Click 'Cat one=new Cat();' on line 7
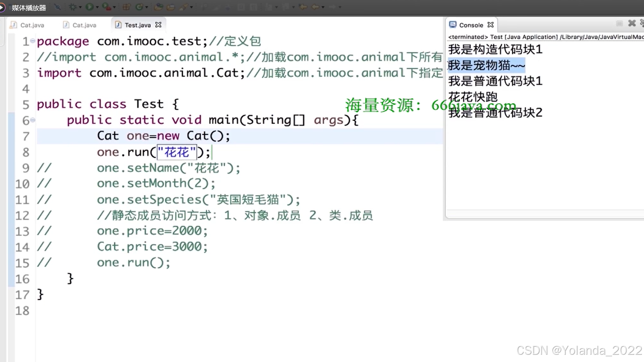 tap(163, 136)
